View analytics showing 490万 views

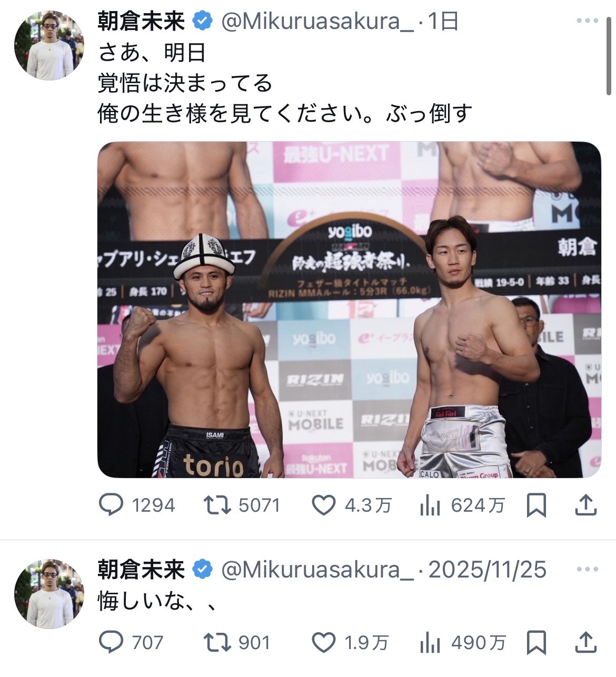[430, 643]
